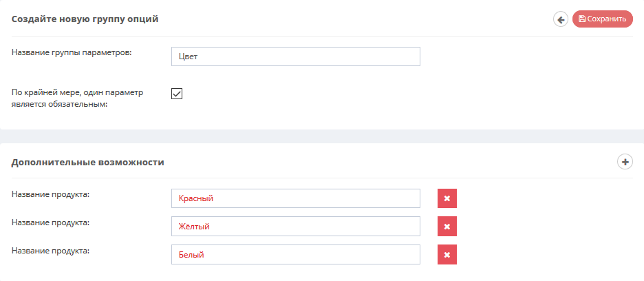644x281 pixels.
Task: Click the gray divider between the panels
Action: click(322, 136)
